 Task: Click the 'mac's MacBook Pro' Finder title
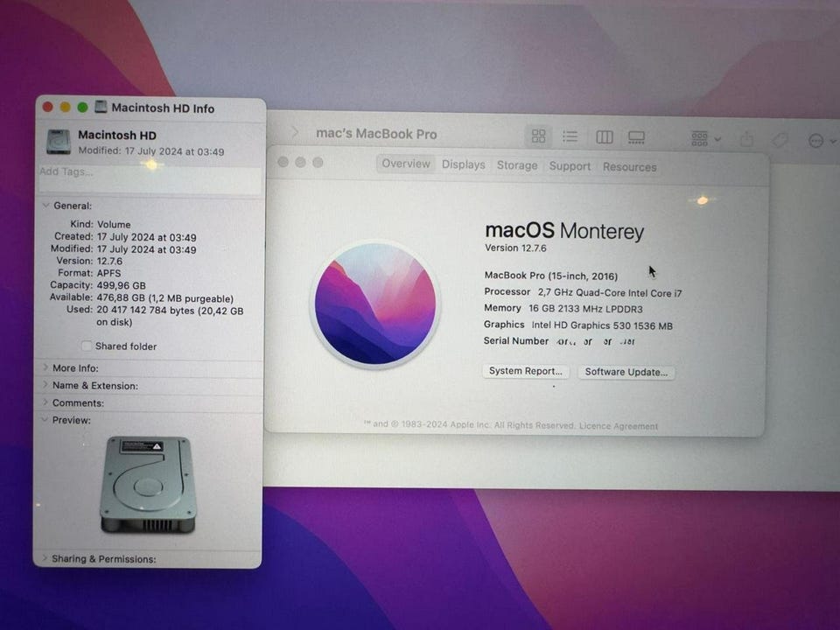point(376,133)
